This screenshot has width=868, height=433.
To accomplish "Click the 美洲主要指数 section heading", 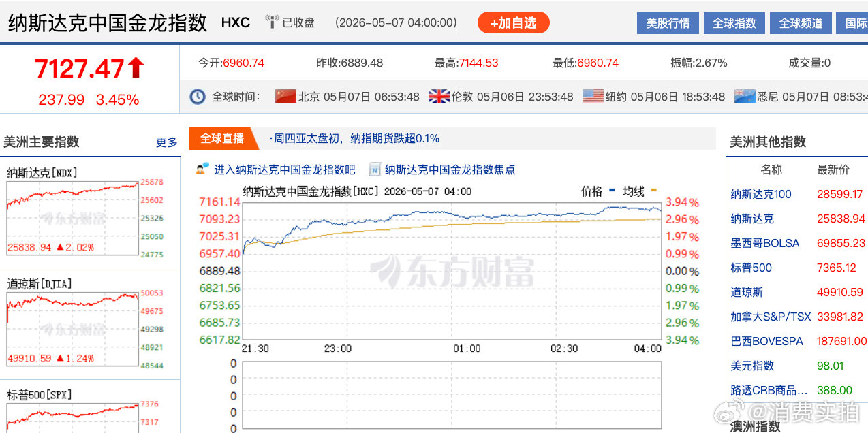I will [x=42, y=142].
